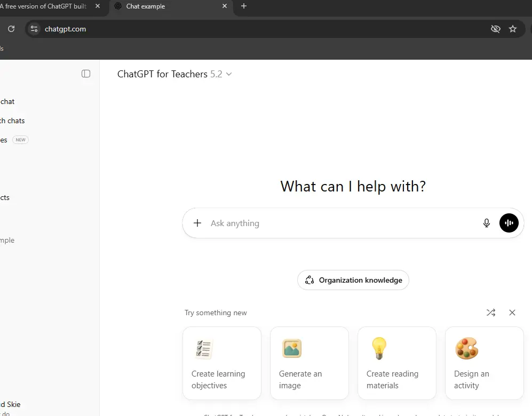The height and width of the screenshot is (416, 532).
Task: Bookmark this page with the star icon
Action: (x=513, y=29)
